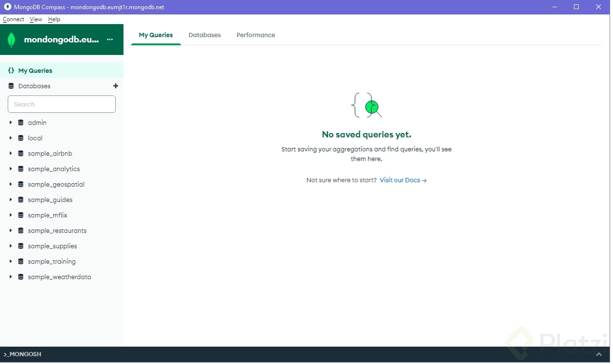Expand the sample_restaurants database tree
Screen dimensions: 613x364
tap(11, 230)
